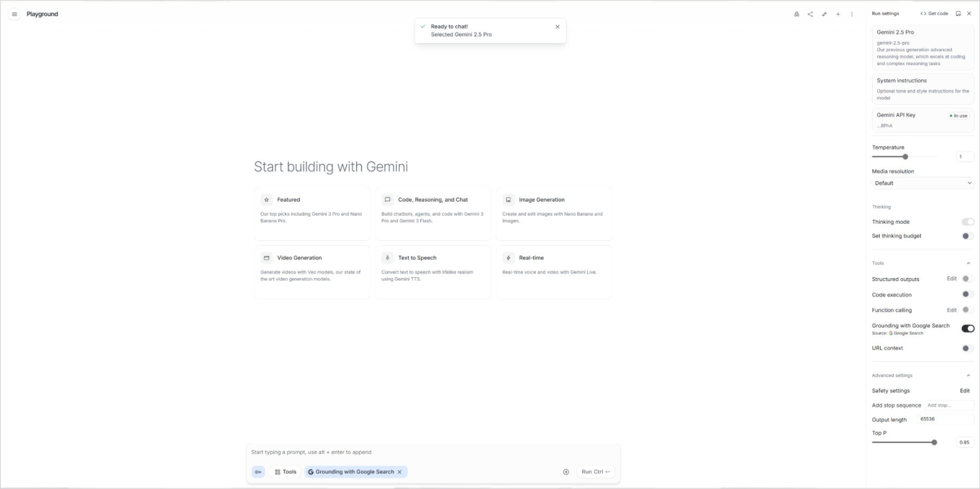This screenshot has width=980, height=489.
Task: Remove the Grounding with Google Search chip
Action: point(400,472)
